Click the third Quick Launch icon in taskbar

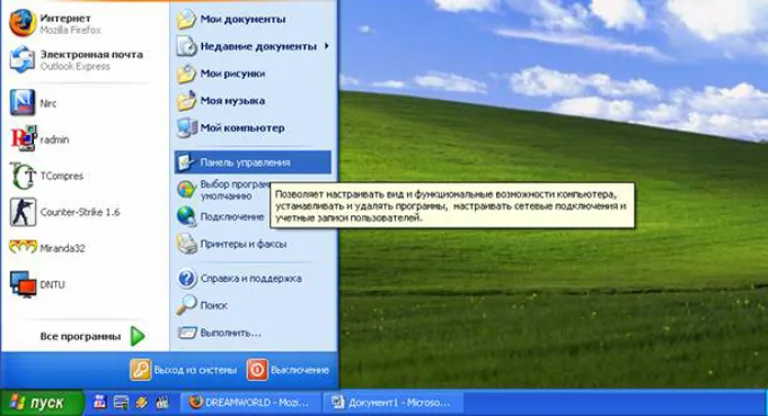click(142, 402)
